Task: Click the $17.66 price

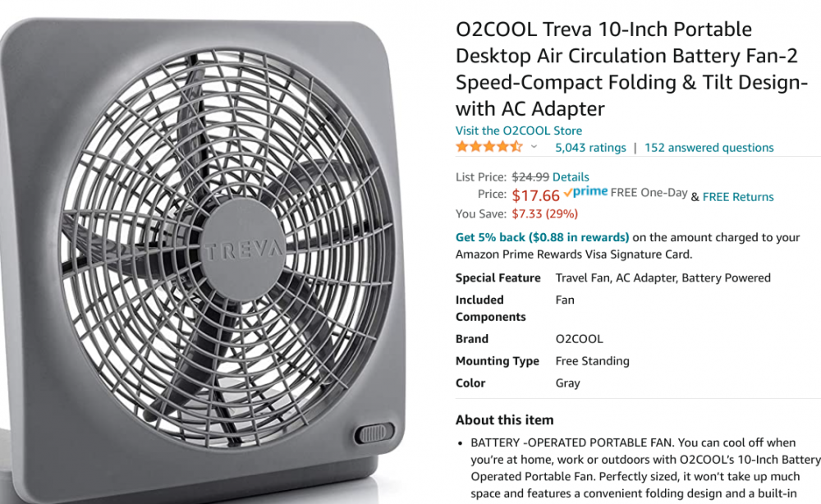Action: pos(535,195)
